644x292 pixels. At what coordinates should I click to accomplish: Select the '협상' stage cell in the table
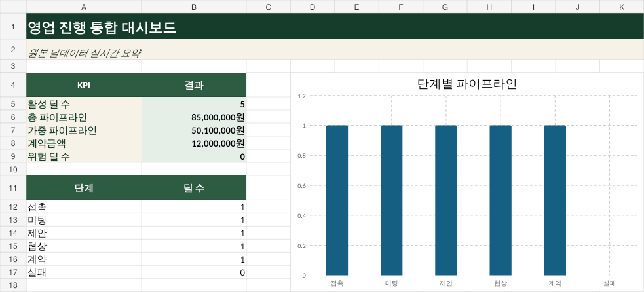[x=84, y=246]
